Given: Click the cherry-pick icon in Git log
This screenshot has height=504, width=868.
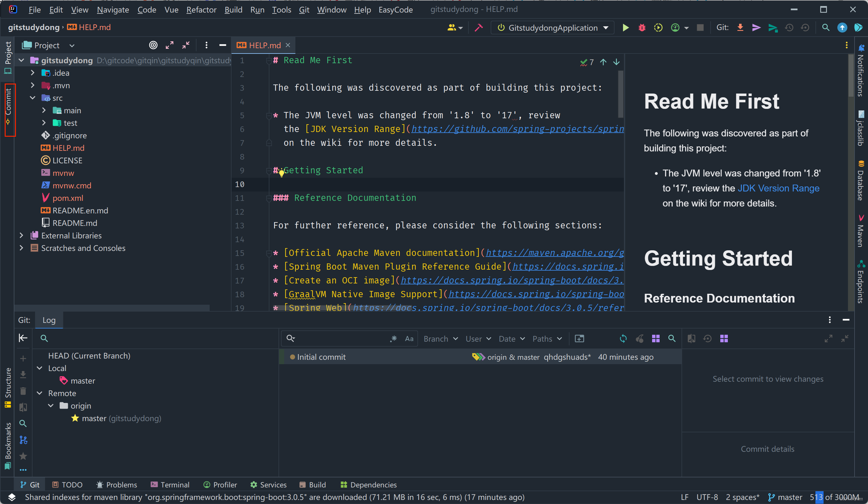Looking at the screenshot, I should (640, 339).
